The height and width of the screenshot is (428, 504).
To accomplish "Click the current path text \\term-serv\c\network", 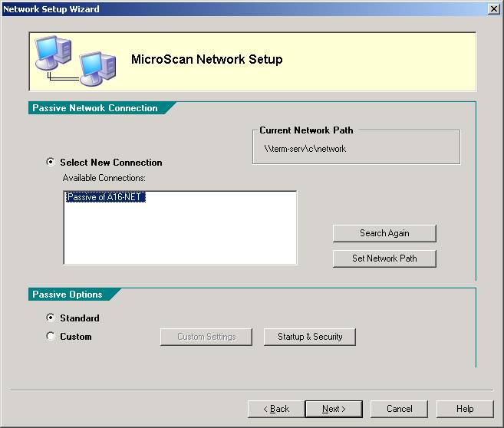I will [x=305, y=149].
